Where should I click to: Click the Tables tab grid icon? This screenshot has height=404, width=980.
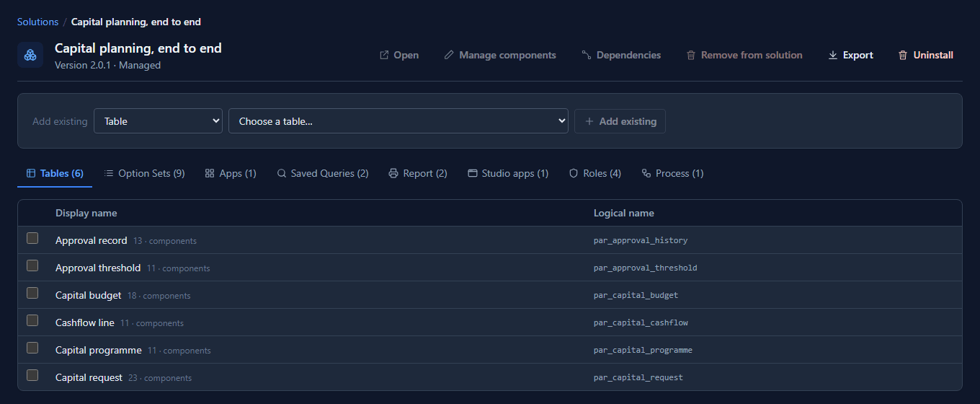[x=31, y=173]
